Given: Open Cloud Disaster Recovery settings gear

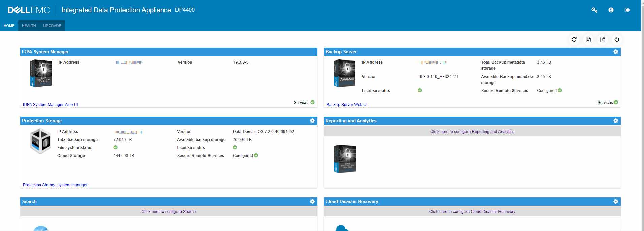Looking at the screenshot, I should point(616,201).
